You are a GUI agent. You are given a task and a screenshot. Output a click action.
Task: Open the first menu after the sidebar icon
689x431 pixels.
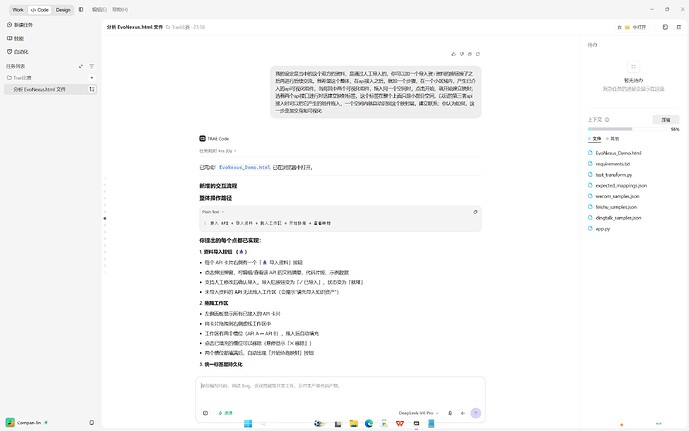[99, 9]
